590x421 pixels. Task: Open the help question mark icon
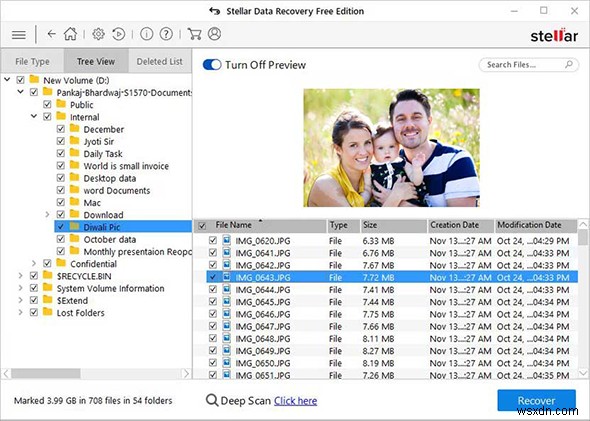(x=166, y=34)
